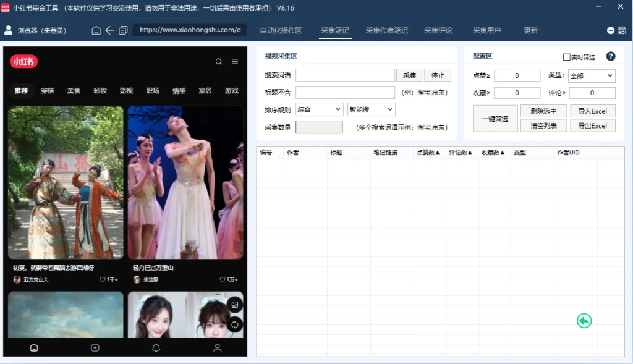633x364 pixels.
Task: Sort by 收藏数 column header
Action: coord(493,153)
